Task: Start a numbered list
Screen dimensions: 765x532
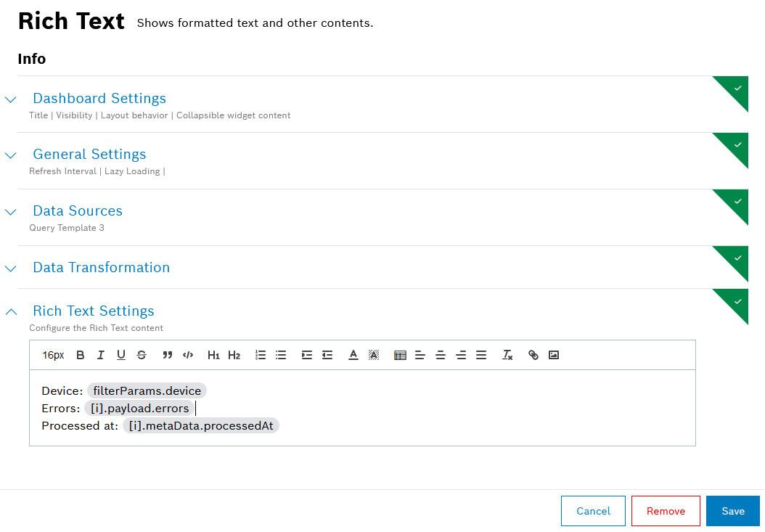Action: [x=261, y=355]
